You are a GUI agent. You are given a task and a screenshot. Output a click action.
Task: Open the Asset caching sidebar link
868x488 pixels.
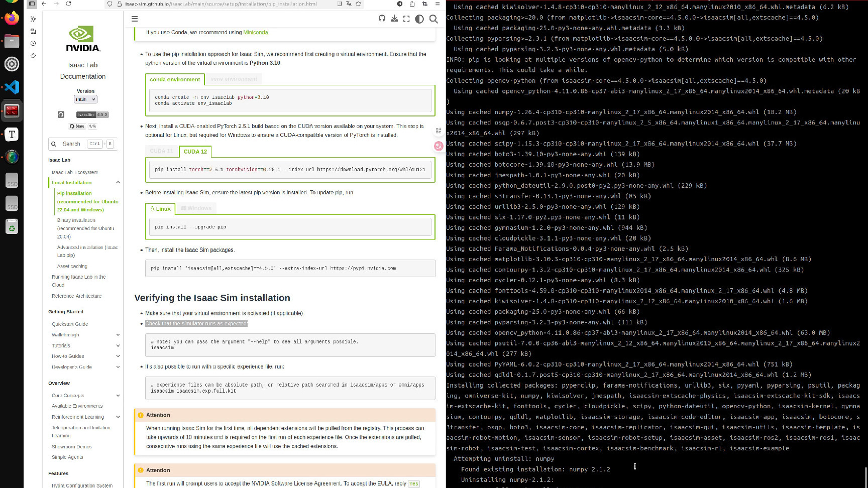[x=72, y=266]
